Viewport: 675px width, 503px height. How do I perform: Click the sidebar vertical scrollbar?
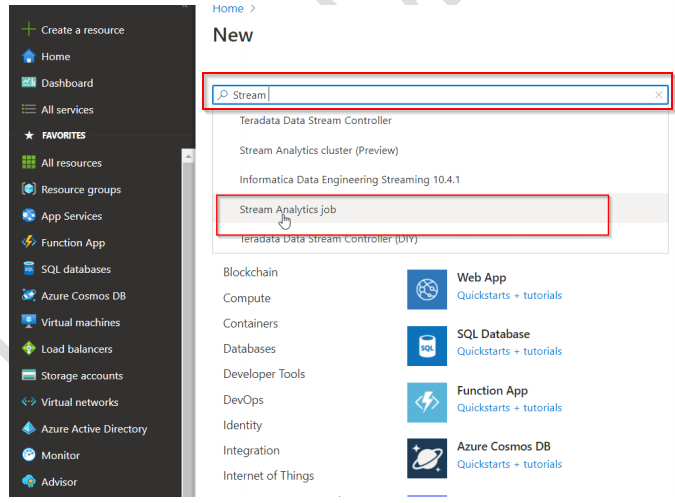coord(188,300)
